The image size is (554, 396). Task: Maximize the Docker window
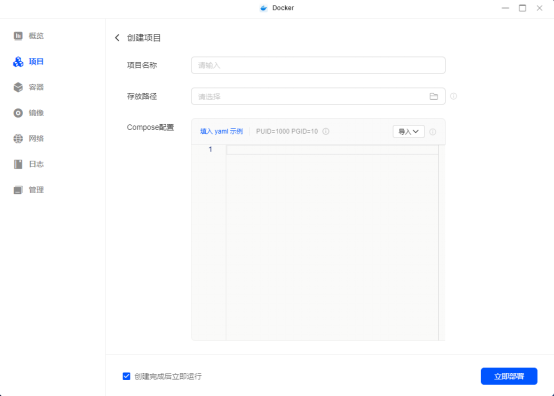click(522, 8)
